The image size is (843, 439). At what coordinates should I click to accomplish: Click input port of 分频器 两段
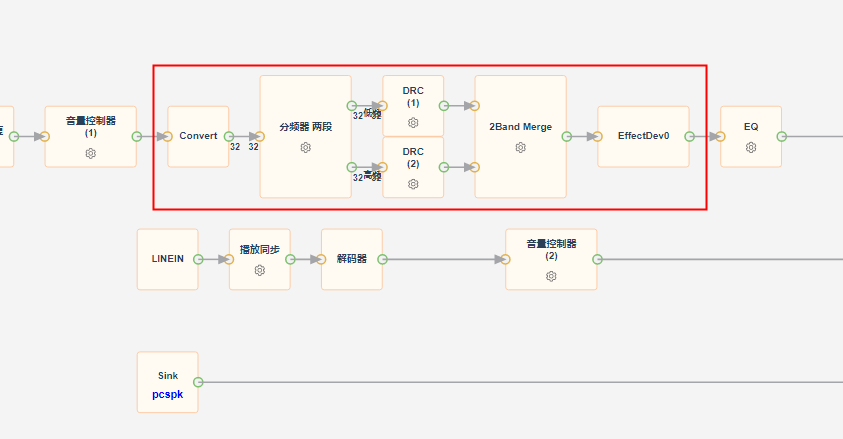click(x=260, y=136)
